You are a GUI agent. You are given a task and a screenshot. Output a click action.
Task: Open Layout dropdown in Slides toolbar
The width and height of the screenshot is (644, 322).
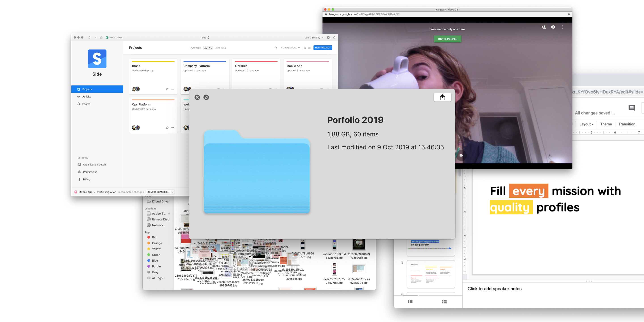586,124
